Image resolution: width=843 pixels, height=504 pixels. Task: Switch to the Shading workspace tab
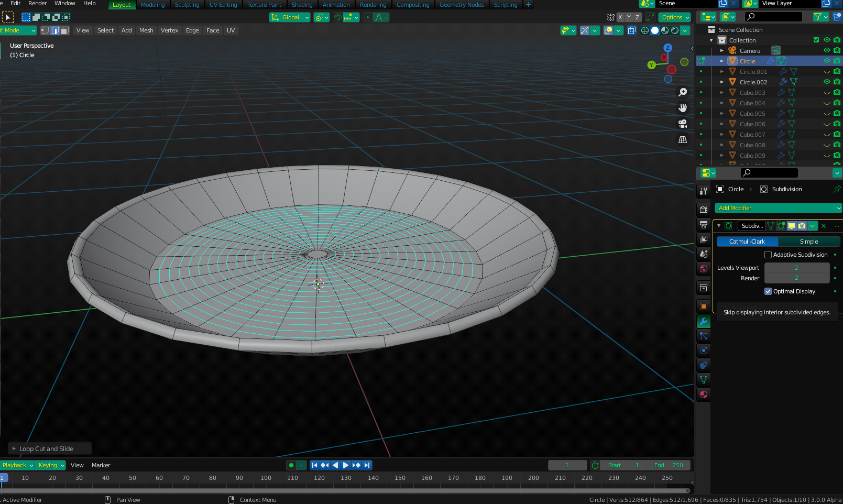tap(302, 5)
